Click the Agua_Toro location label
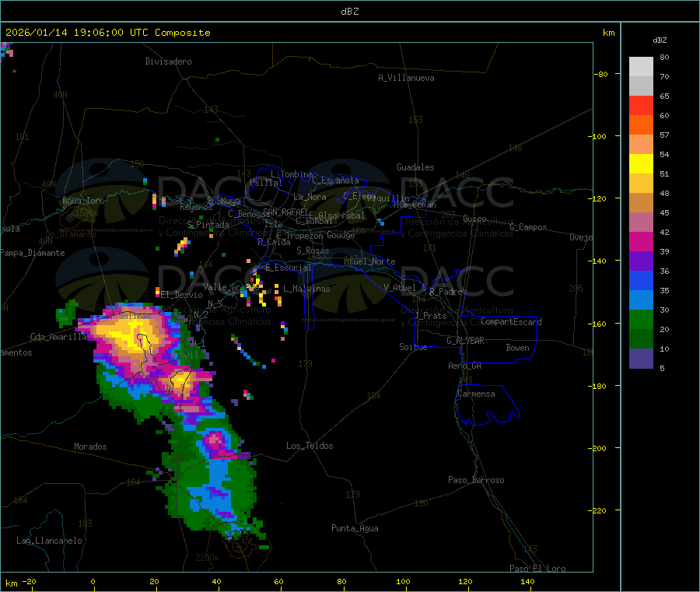The image size is (700, 592). [83, 201]
